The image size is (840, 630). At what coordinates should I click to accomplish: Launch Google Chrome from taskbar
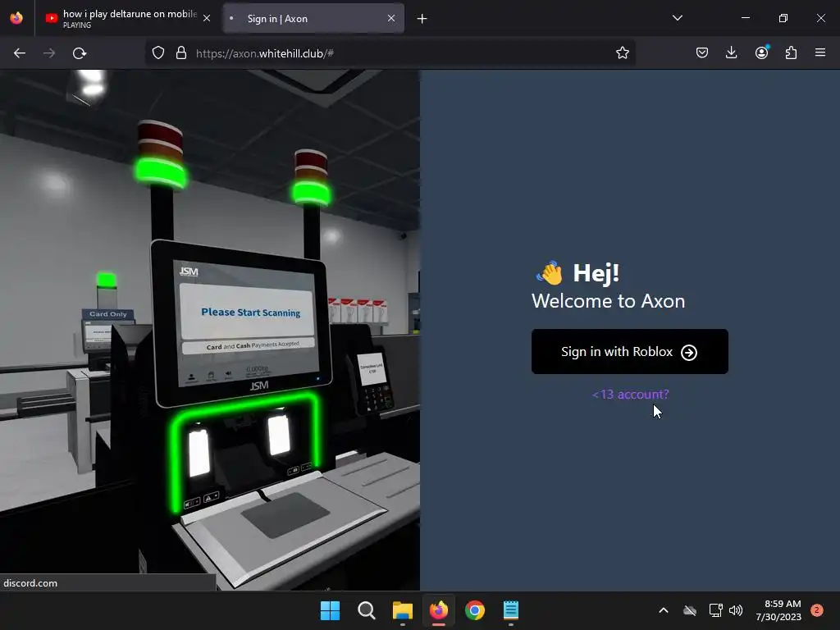(475, 610)
